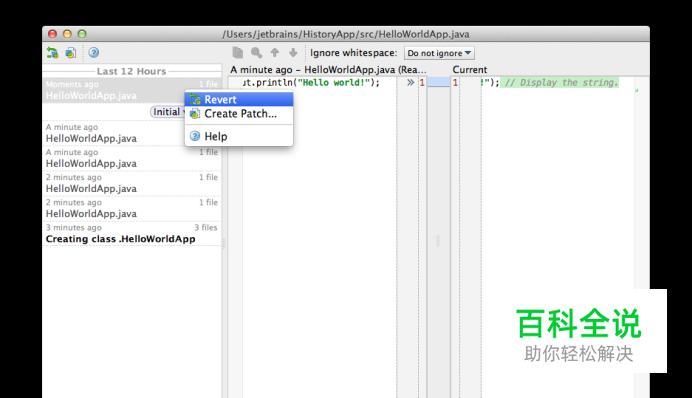Click the Initial label tag
This screenshot has height=398, width=692.
point(167,112)
